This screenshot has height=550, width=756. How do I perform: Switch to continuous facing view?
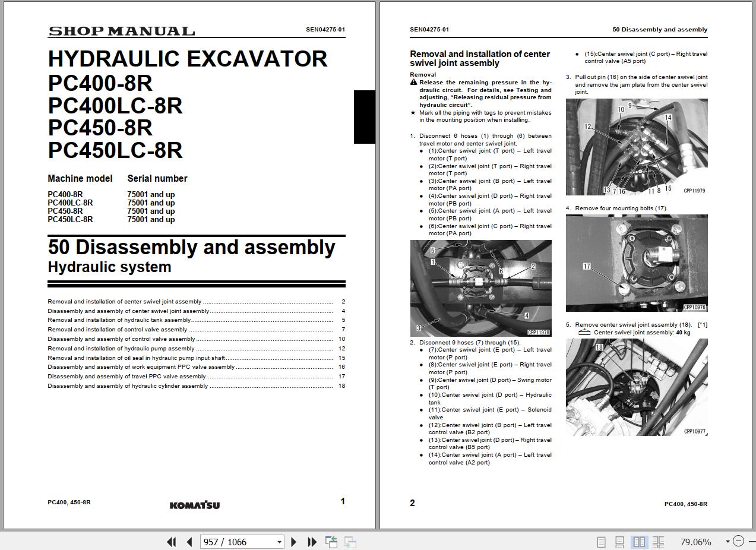[658, 542]
